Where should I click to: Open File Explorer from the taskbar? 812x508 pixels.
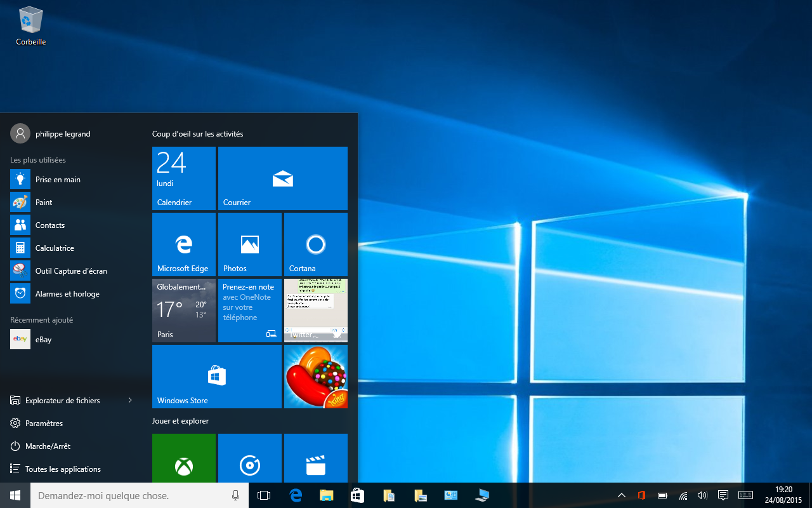(326, 495)
